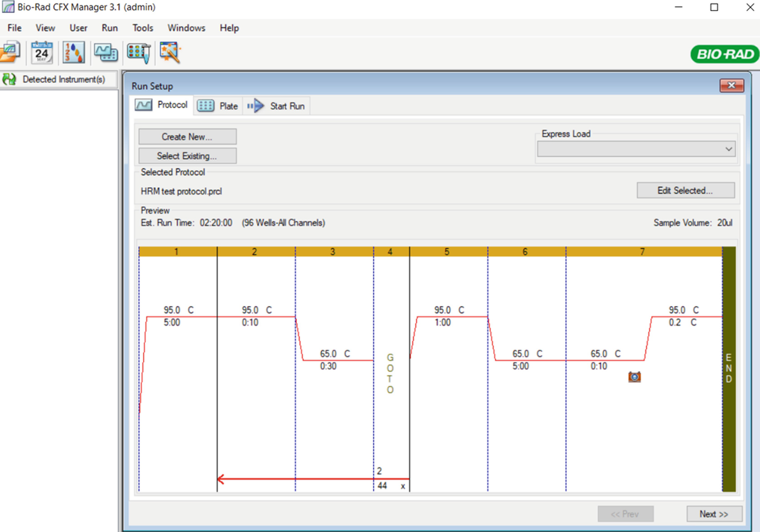Viewport: 760px width, 532px height.
Task: Open the Windows menu
Action: click(x=186, y=28)
